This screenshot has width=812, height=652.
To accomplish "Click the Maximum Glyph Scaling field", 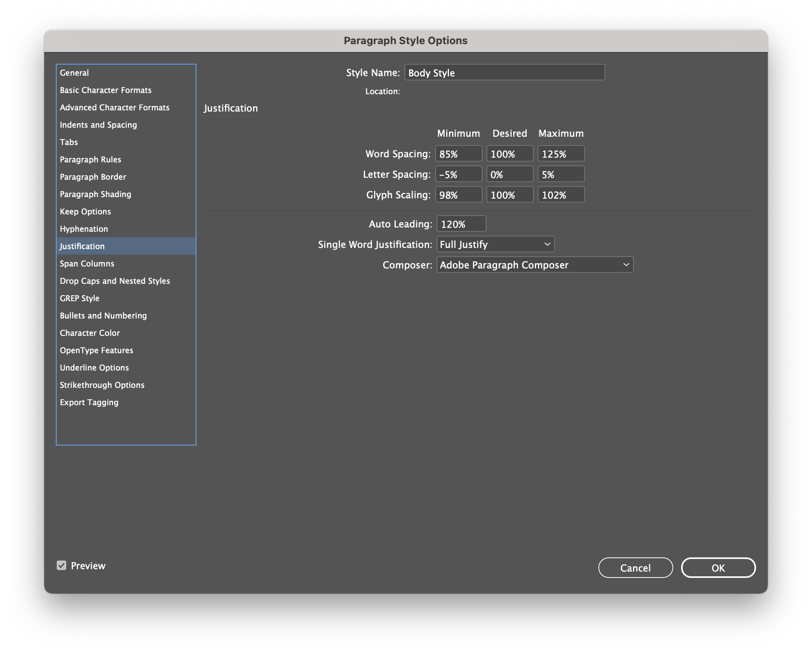I will point(561,194).
